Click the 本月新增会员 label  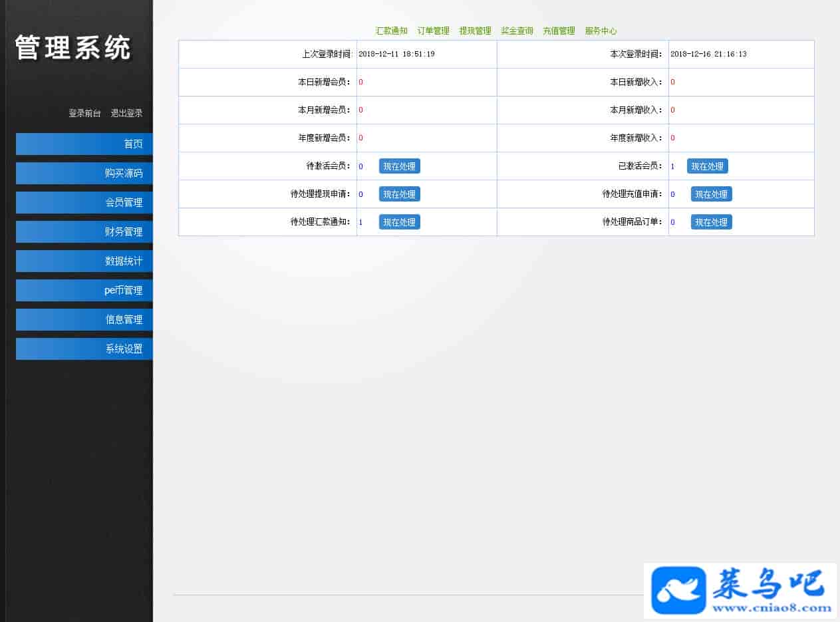click(324, 110)
